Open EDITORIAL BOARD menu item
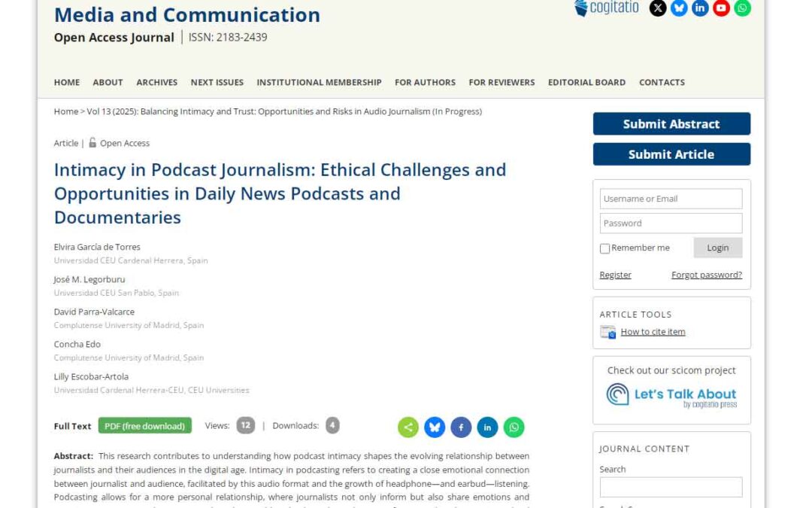Screen dimensions: 812x508 point(586,83)
